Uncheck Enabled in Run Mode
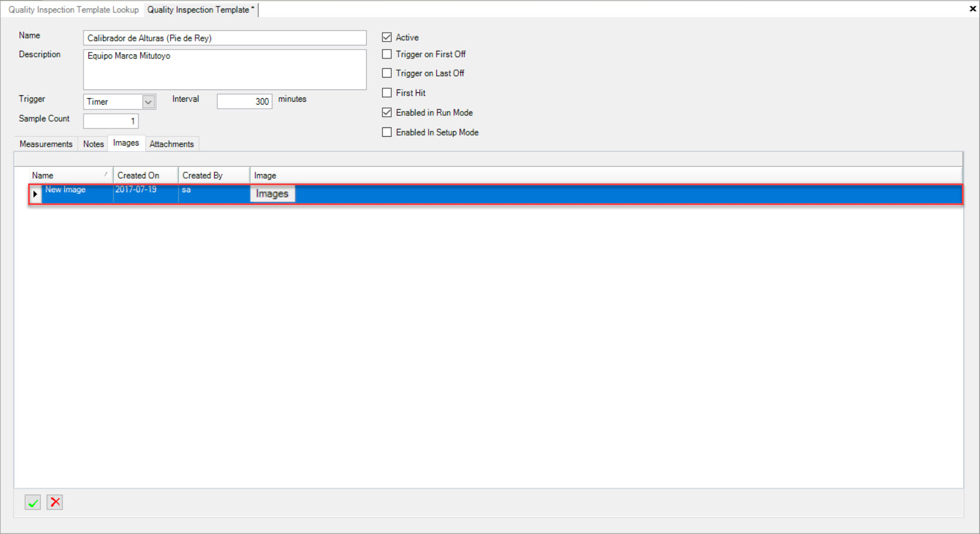The image size is (980, 534). [387, 113]
